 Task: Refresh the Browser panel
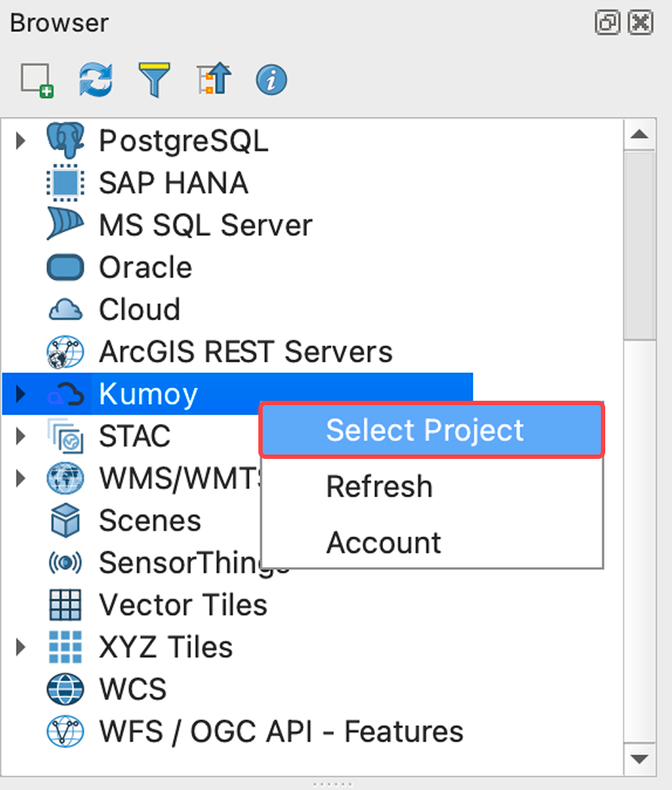pos(95,80)
